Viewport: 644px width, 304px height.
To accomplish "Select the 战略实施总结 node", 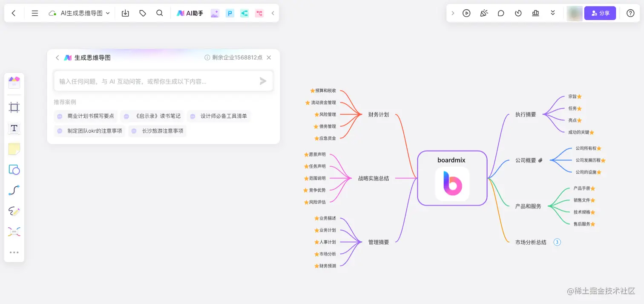I will [x=374, y=178].
